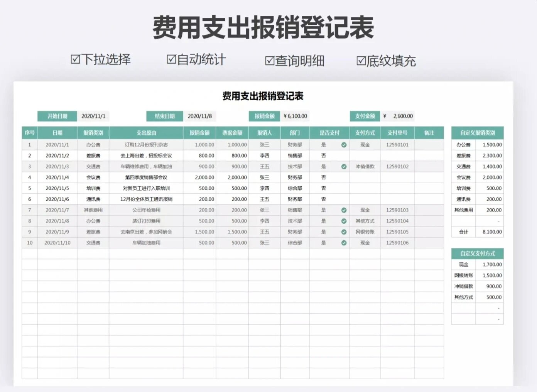The height and width of the screenshot is (392, 537).
Task: Select the 网银转账 payment method in row 9
Action: click(x=365, y=232)
